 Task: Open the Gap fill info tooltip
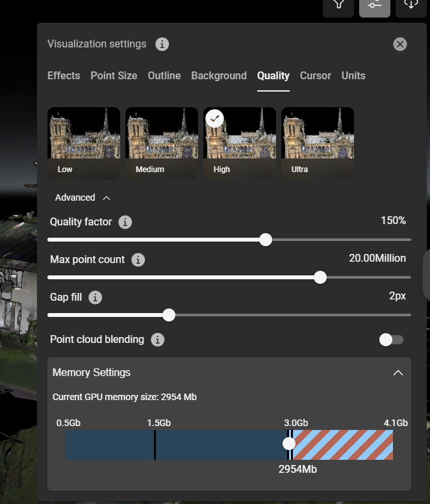click(x=95, y=297)
